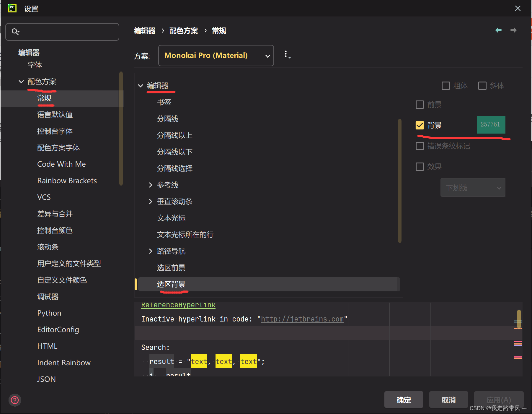
Task: Disable the 背景 background checkbox
Action: [x=420, y=125]
